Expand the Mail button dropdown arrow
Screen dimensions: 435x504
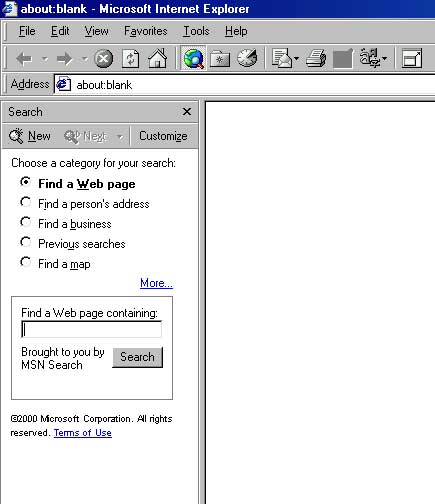point(296,59)
